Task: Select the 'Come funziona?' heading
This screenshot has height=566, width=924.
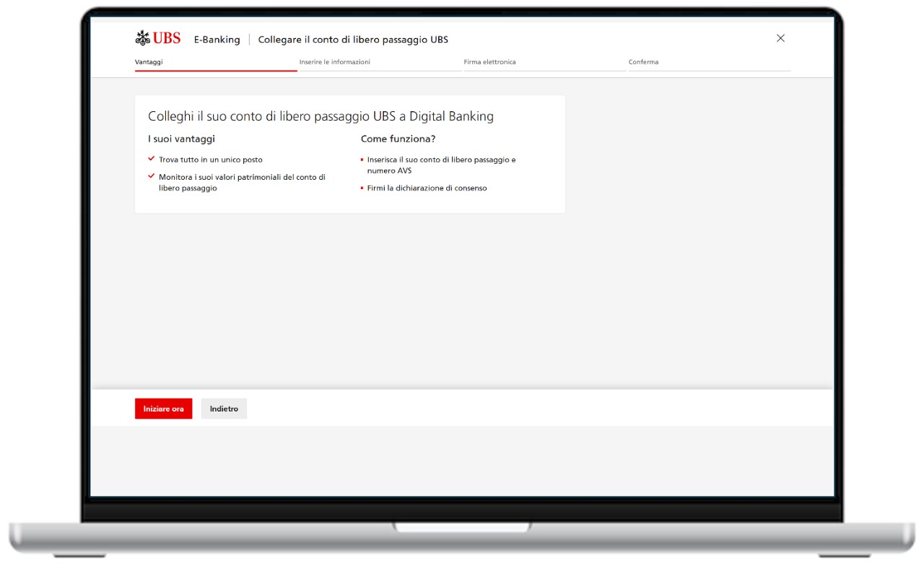Action: [x=398, y=139]
